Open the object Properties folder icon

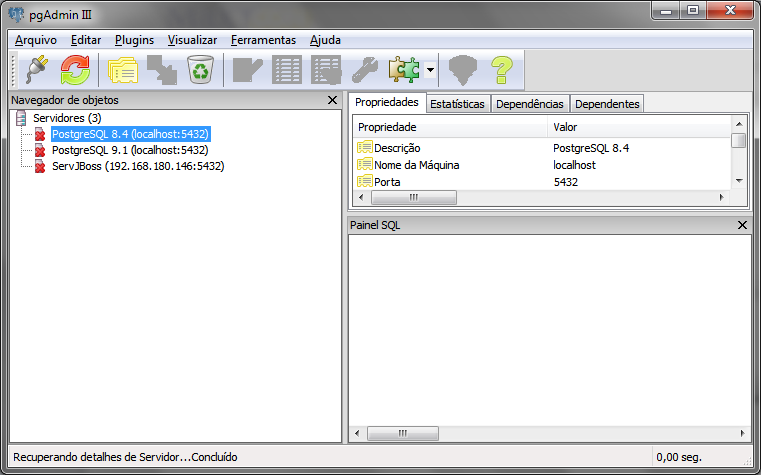tap(123, 70)
